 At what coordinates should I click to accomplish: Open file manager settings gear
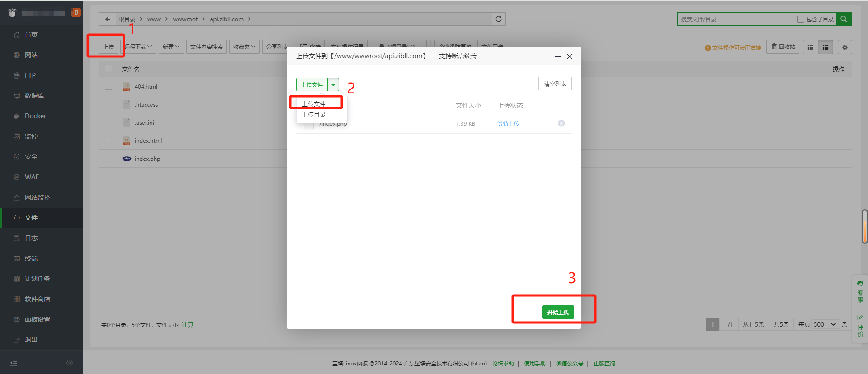click(844, 47)
